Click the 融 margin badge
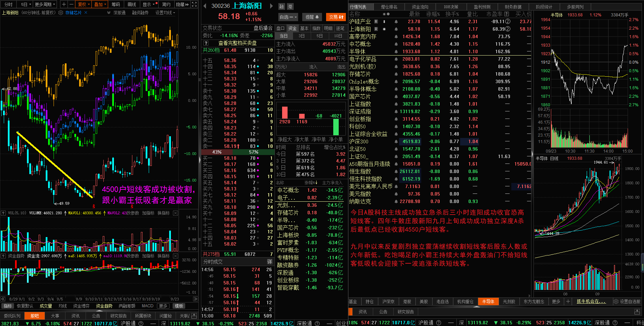The width and height of the screenshot is (644, 326). pyautogui.click(x=282, y=6)
